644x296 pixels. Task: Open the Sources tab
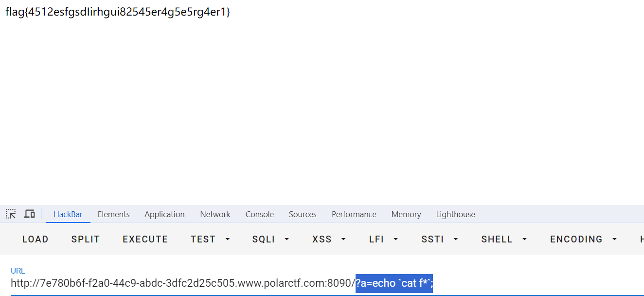pyautogui.click(x=303, y=214)
